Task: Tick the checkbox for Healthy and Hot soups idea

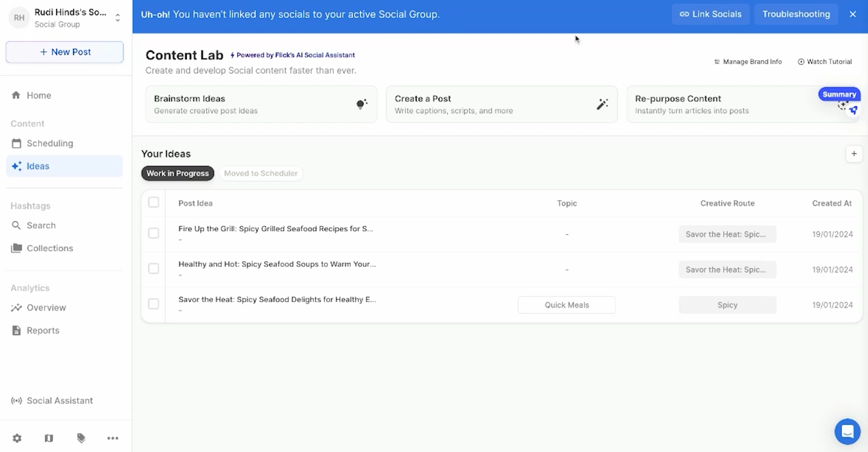Action: point(153,268)
